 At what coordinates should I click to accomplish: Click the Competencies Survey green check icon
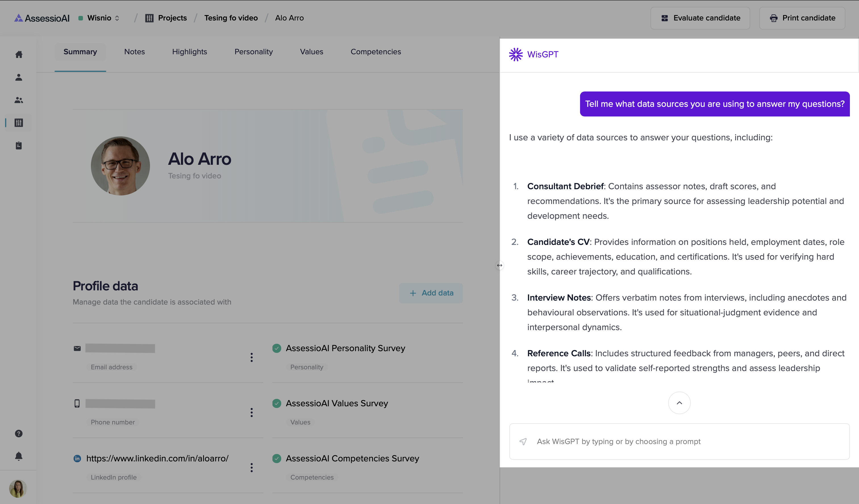[x=277, y=459]
